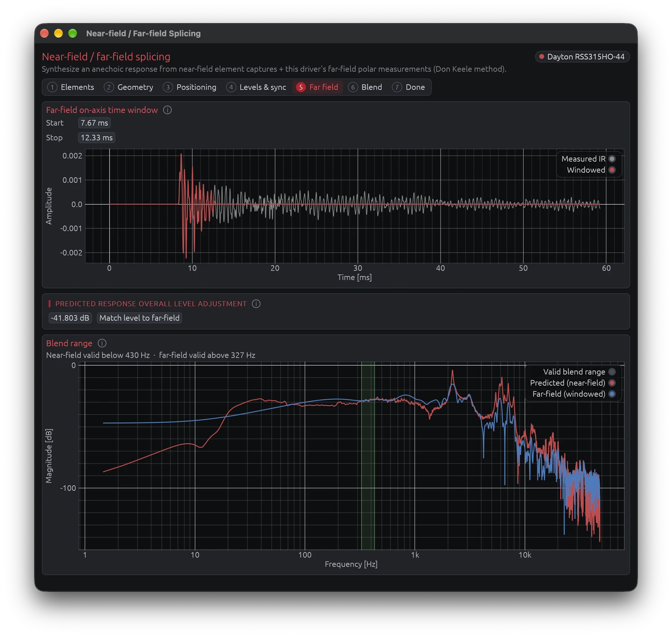Click the Near-field / far-field splicing heading
The image size is (672, 637).
[106, 57]
